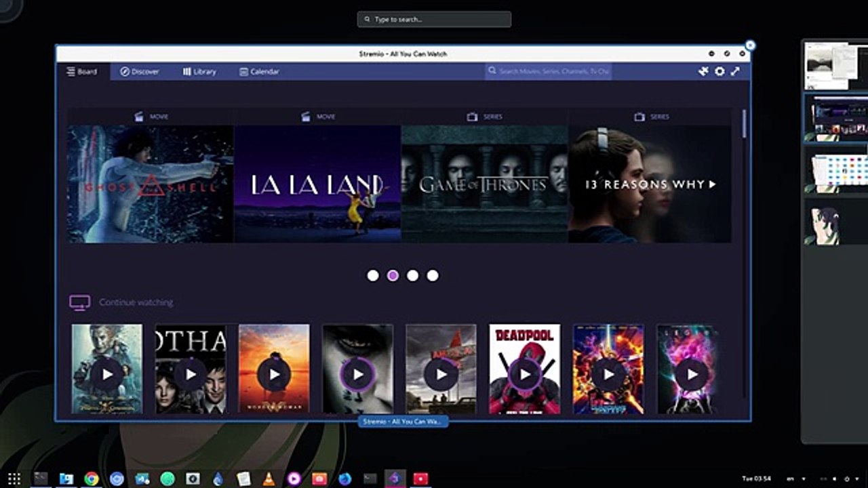Open the second terminal icon in dock

pos(370,479)
